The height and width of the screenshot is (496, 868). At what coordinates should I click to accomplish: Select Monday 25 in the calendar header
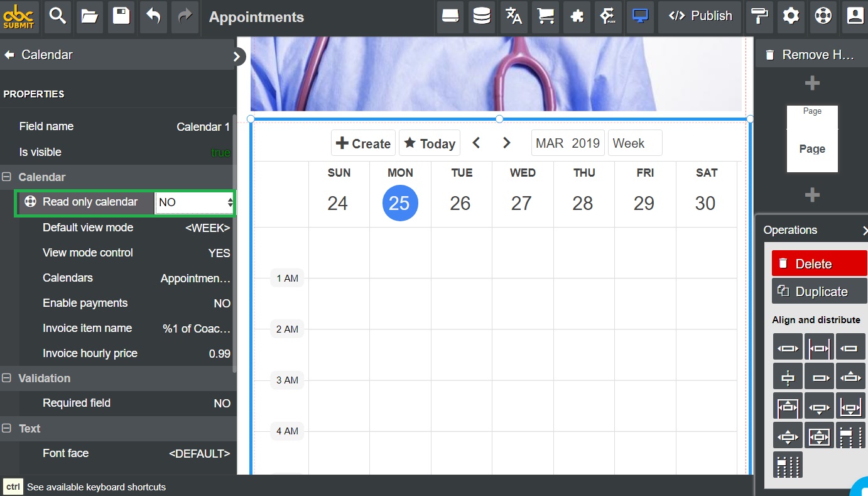pos(400,203)
